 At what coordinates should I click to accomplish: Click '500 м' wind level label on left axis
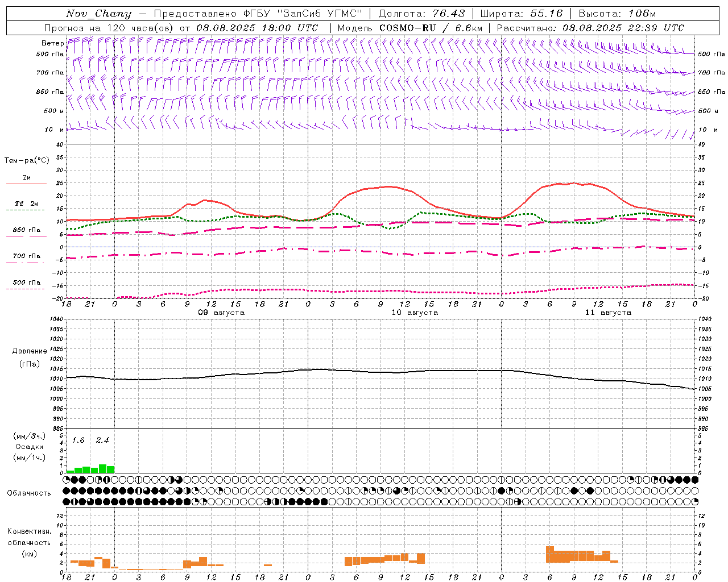pyautogui.click(x=54, y=111)
